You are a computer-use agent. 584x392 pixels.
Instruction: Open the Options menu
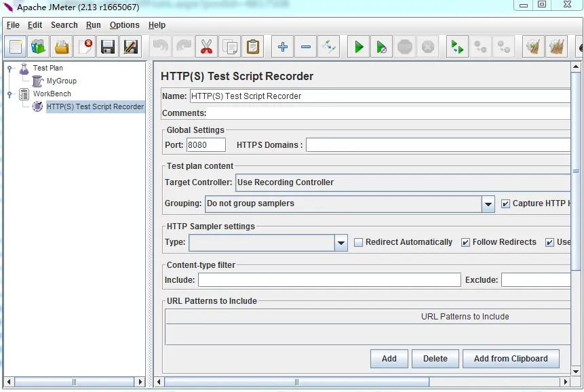(x=124, y=25)
